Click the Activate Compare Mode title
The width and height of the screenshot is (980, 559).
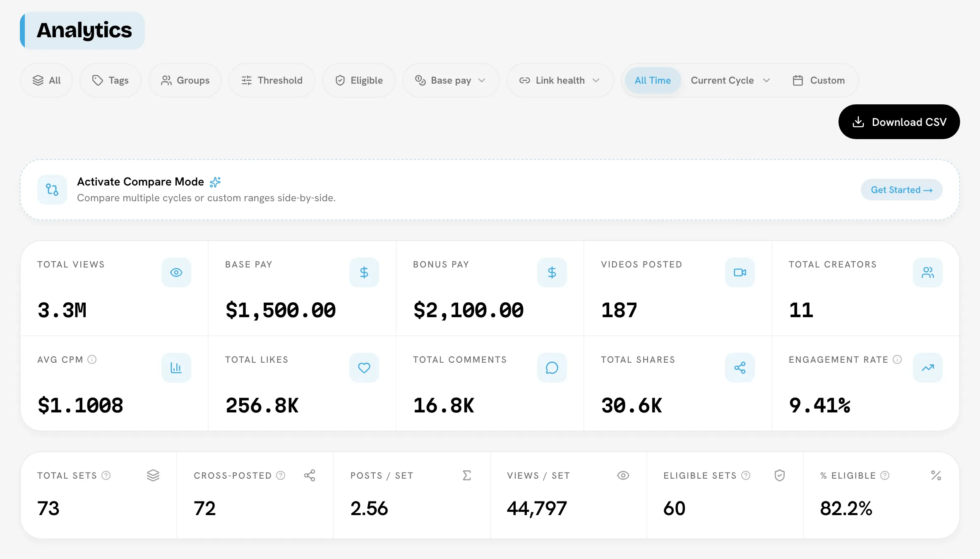(x=140, y=181)
